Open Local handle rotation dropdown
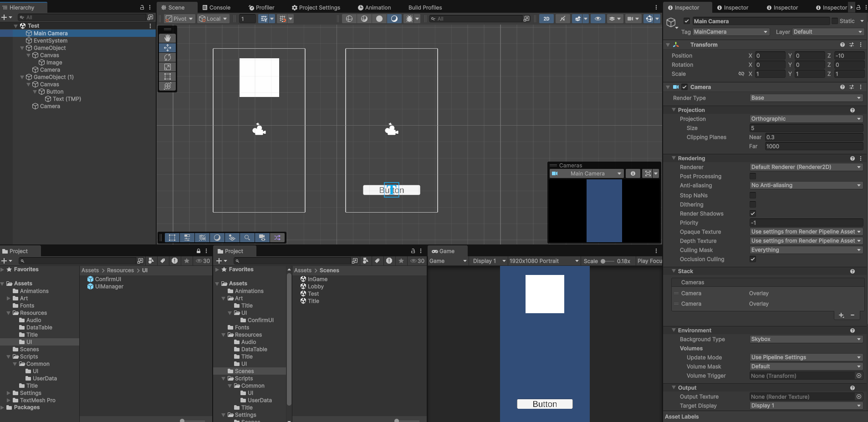This screenshot has width=868, height=422. tap(213, 19)
